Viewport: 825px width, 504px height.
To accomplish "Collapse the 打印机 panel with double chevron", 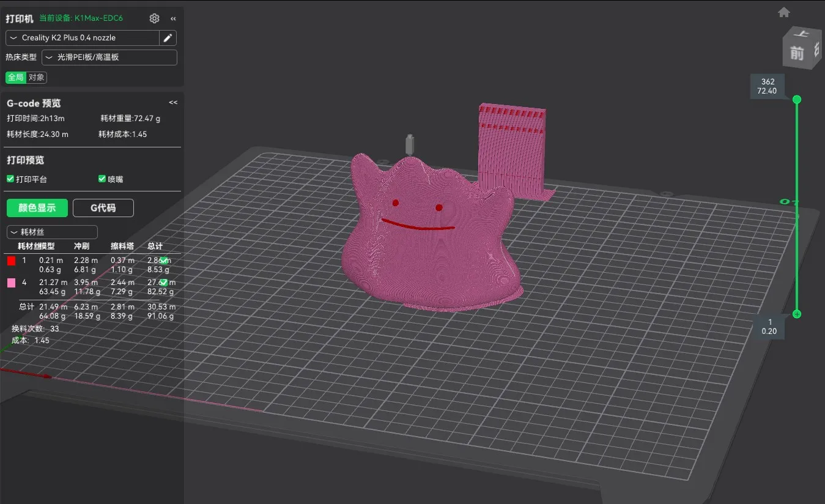I will click(173, 19).
